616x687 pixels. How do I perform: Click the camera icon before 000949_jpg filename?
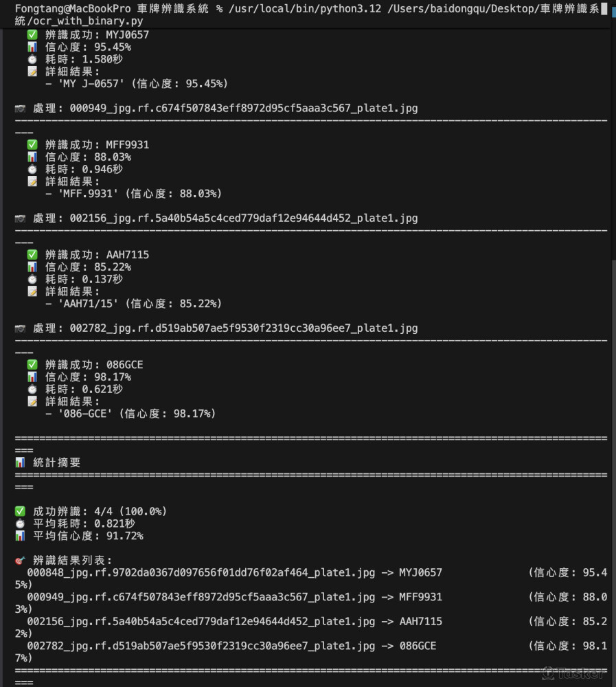pos(20,109)
